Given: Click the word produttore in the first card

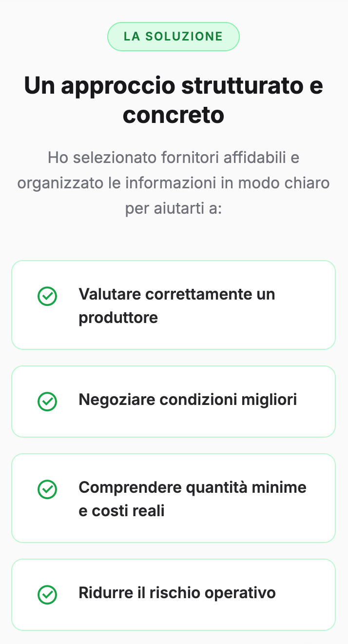Looking at the screenshot, I should tap(118, 318).
